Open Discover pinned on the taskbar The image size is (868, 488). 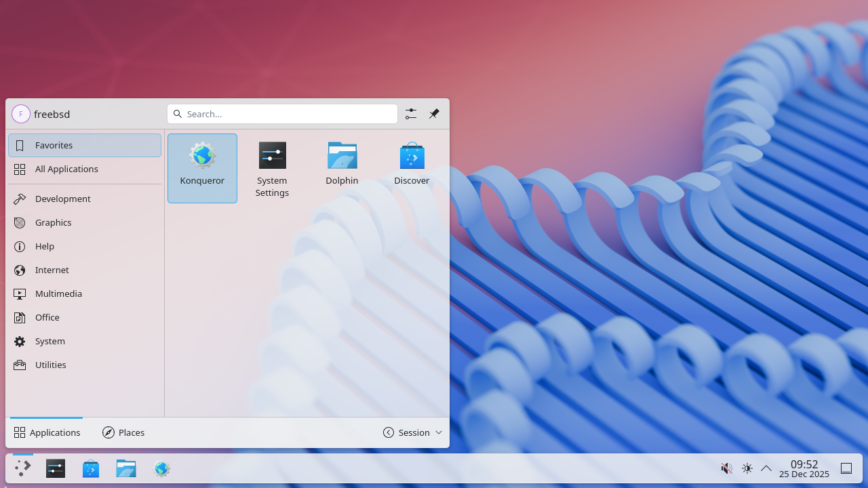point(91,468)
